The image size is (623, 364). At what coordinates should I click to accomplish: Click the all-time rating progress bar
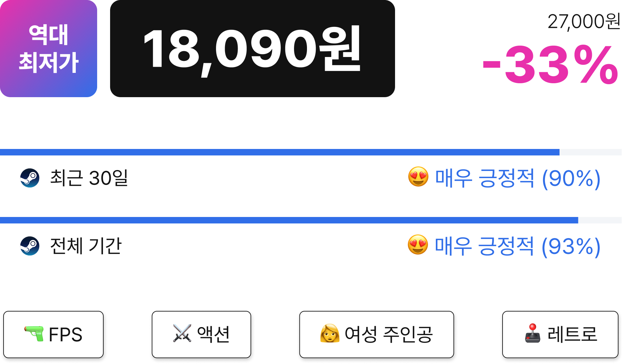[x=311, y=220]
